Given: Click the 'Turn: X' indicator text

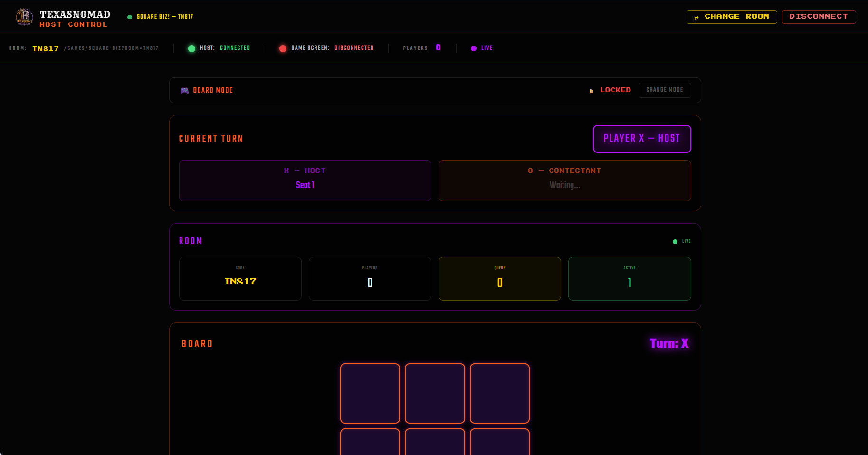Looking at the screenshot, I should [669, 343].
